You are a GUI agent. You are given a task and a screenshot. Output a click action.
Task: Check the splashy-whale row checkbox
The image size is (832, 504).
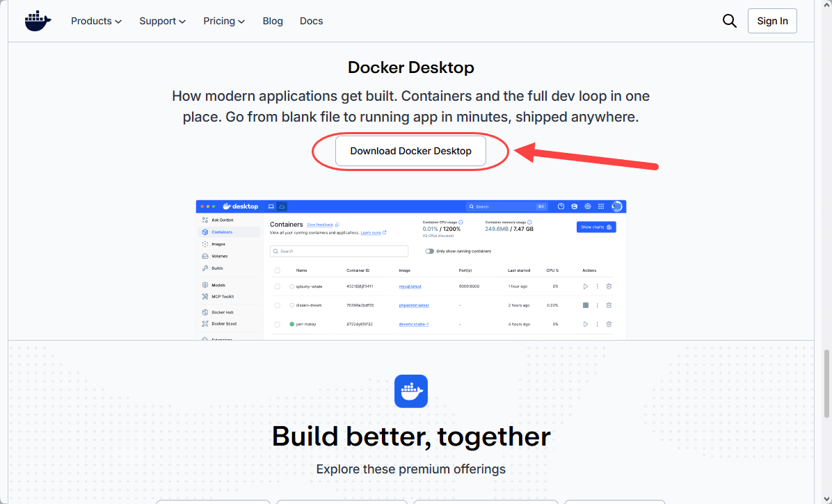277,286
